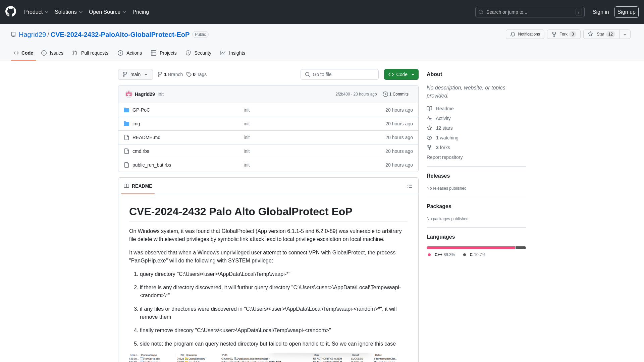Expand the repository options menu
The image size is (644, 362).
tap(625, 34)
